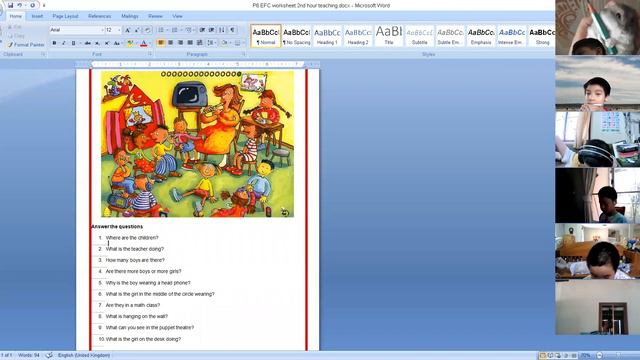
Task: Toggle Bold formatting
Action: click(x=54, y=43)
